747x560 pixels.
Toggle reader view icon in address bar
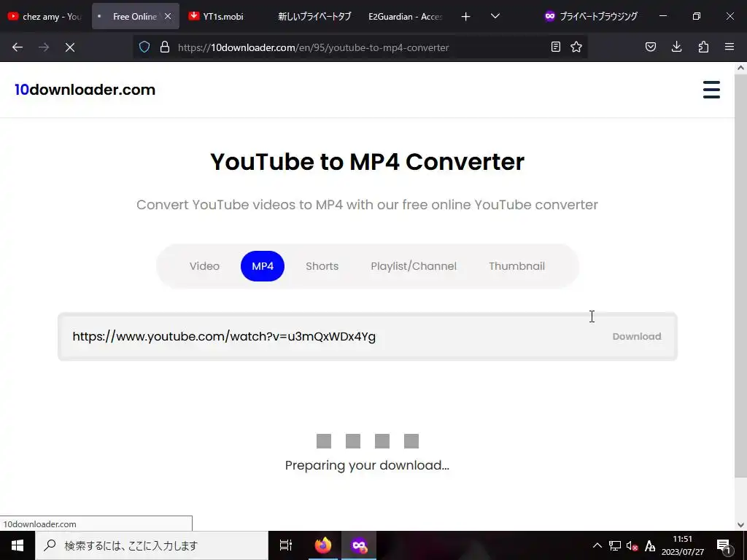click(x=555, y=47)
